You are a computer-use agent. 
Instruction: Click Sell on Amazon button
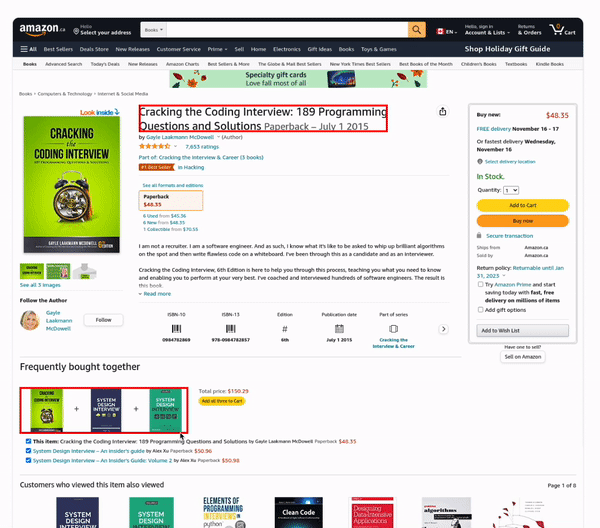523,357
